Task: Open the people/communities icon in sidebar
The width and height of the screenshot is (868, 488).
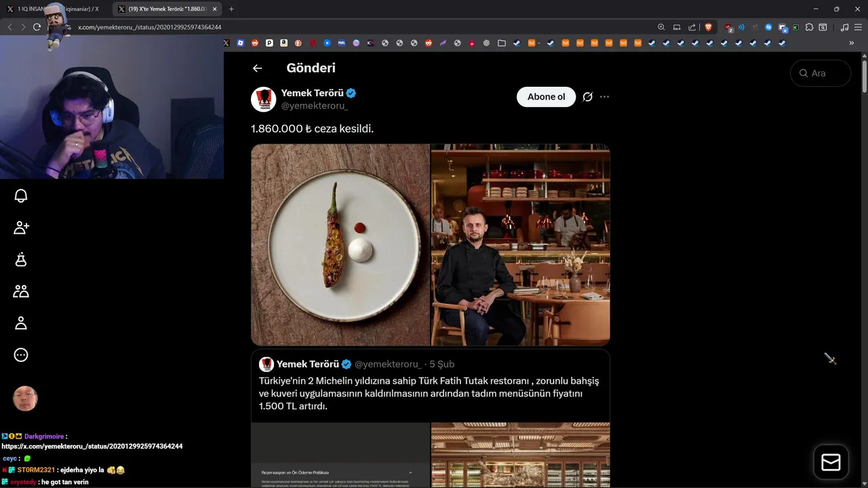Action: tap(21, 291)
